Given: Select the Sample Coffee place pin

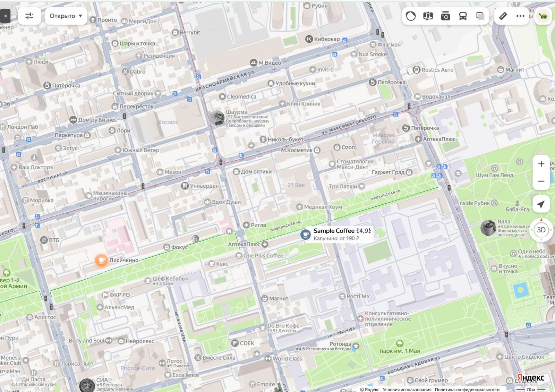Looking at the screenshot, I should (305, 235).
